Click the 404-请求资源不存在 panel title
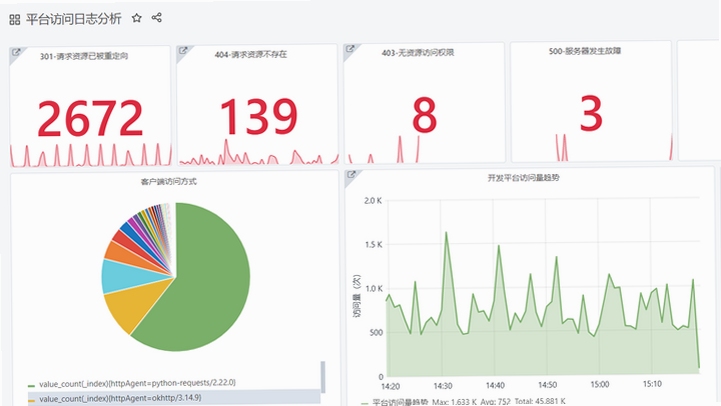The height and width of the screenshot is (406, 721). click(x=251, y=55)
